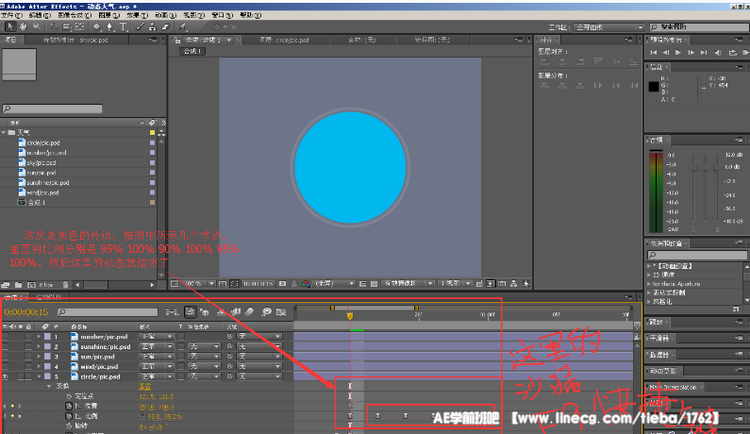Go to next Position keyframe on circle layer
The image size is (750, 434).
(20, 406)
